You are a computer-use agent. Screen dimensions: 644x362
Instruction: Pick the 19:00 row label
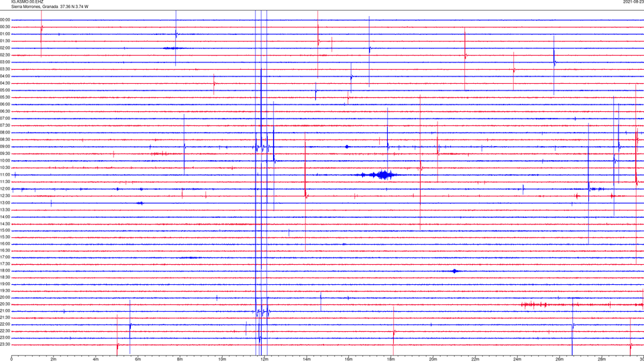coord(5,284)
